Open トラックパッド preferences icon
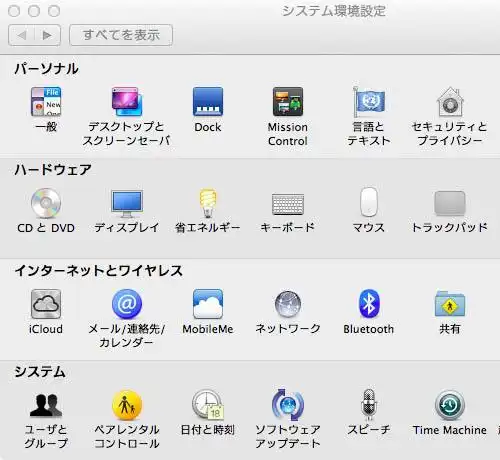The height and width of the screenshot is (460, 500). pyautogui.click(x=450, y=203)
